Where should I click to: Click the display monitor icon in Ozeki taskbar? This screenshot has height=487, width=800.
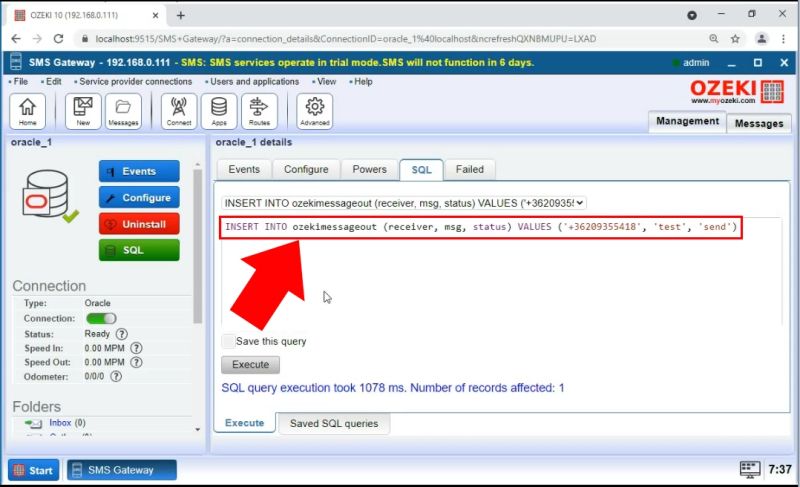click(749, 470)
